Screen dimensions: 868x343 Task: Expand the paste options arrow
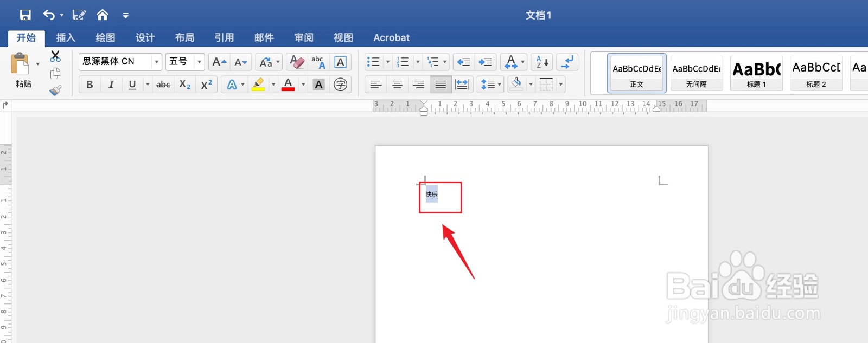click(x=37, y=64)
